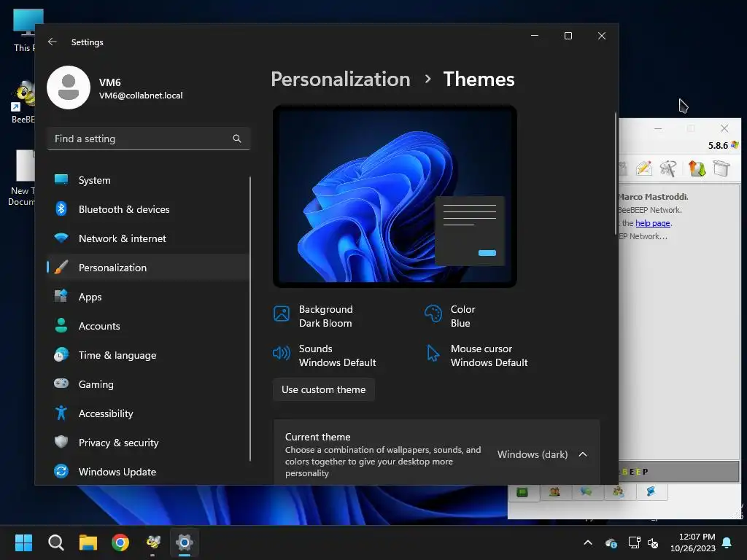Click the Find a setting search box
747x560 pixels.
[149, 139]
